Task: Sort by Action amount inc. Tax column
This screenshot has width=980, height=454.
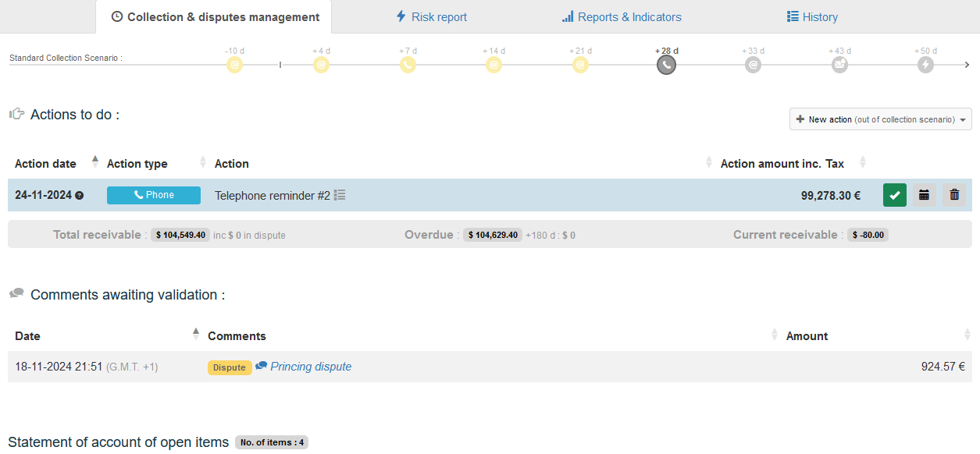Action: (782, 164)
